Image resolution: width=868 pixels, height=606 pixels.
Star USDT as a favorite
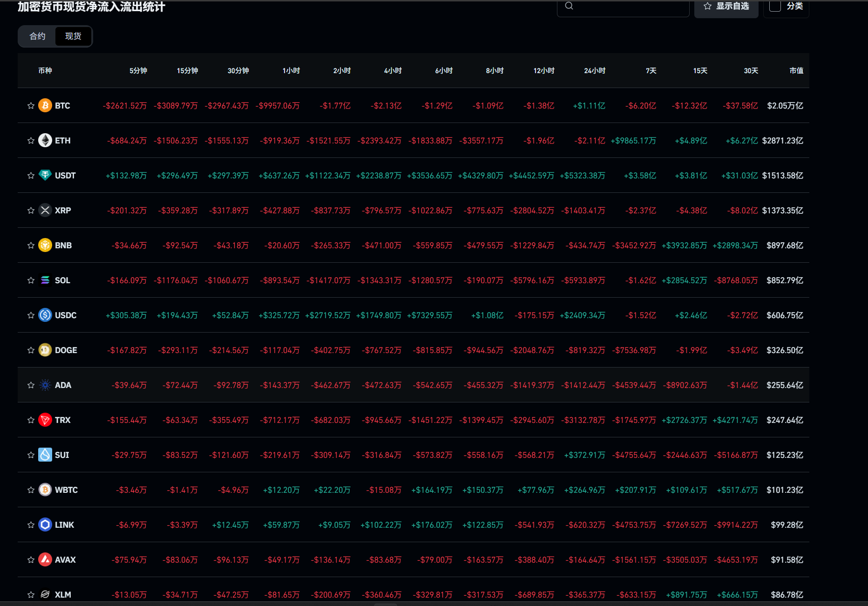click(x=31, y=176)
